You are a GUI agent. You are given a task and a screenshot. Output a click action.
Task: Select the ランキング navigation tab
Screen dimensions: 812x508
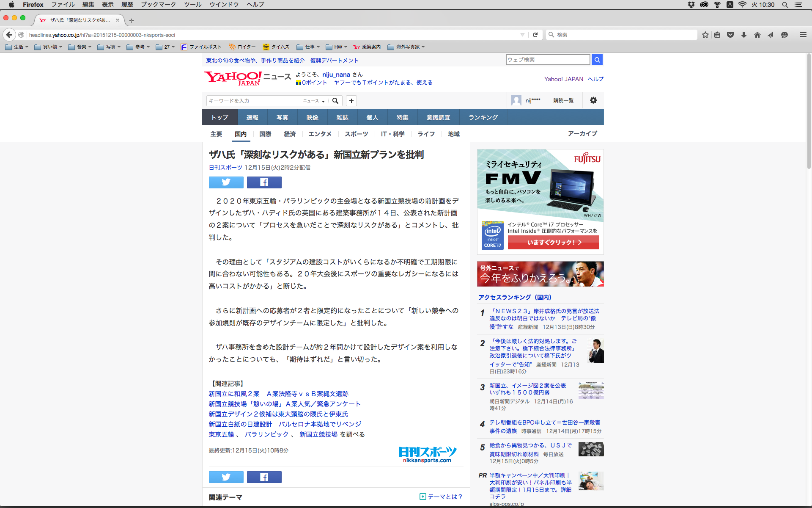[x=483, y=117]
